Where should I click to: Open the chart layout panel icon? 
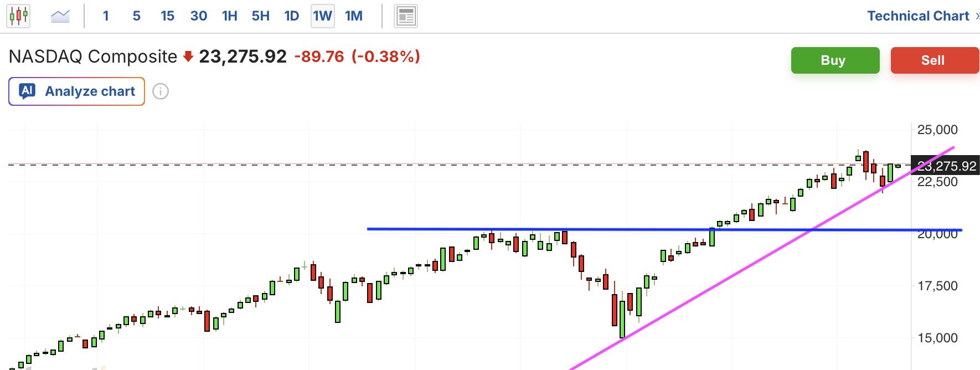click(x=406, y=16)
